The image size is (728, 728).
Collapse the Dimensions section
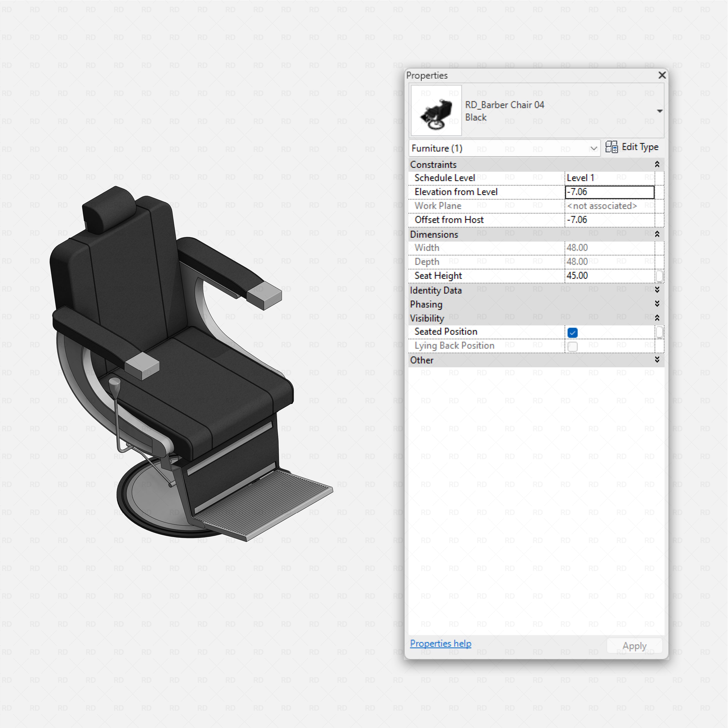click(657, 234)
